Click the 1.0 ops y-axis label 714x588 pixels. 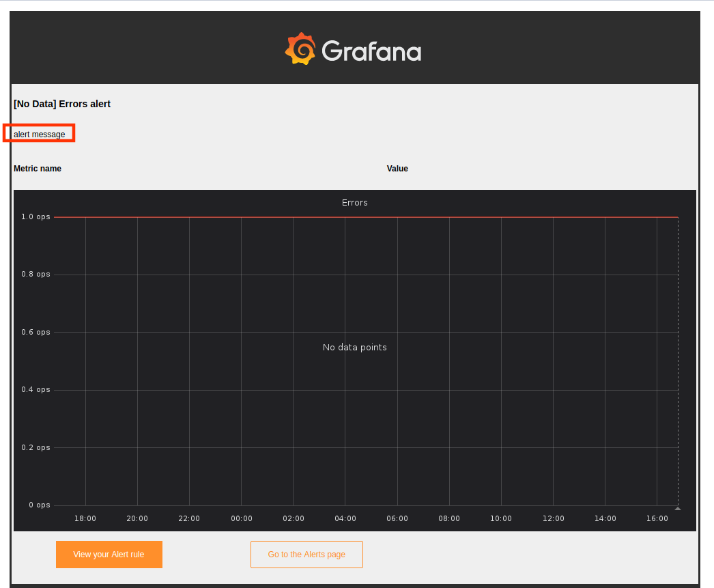click(x=35, y=216)
